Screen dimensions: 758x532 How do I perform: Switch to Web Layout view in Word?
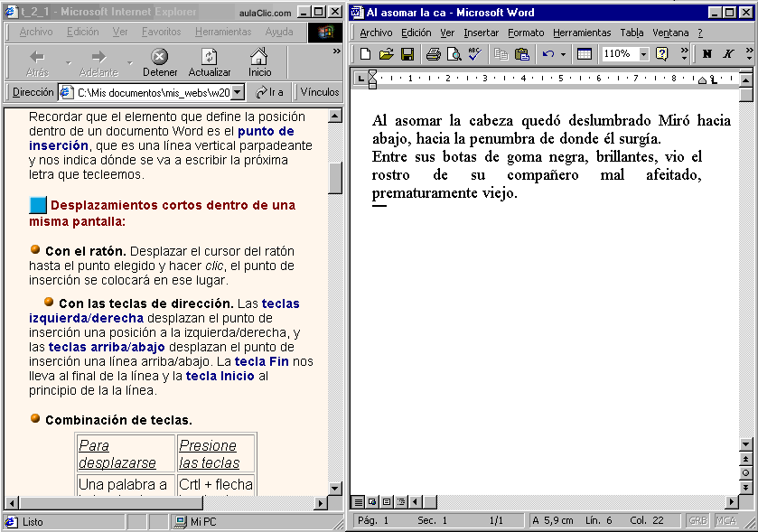(x=371, y=501)
